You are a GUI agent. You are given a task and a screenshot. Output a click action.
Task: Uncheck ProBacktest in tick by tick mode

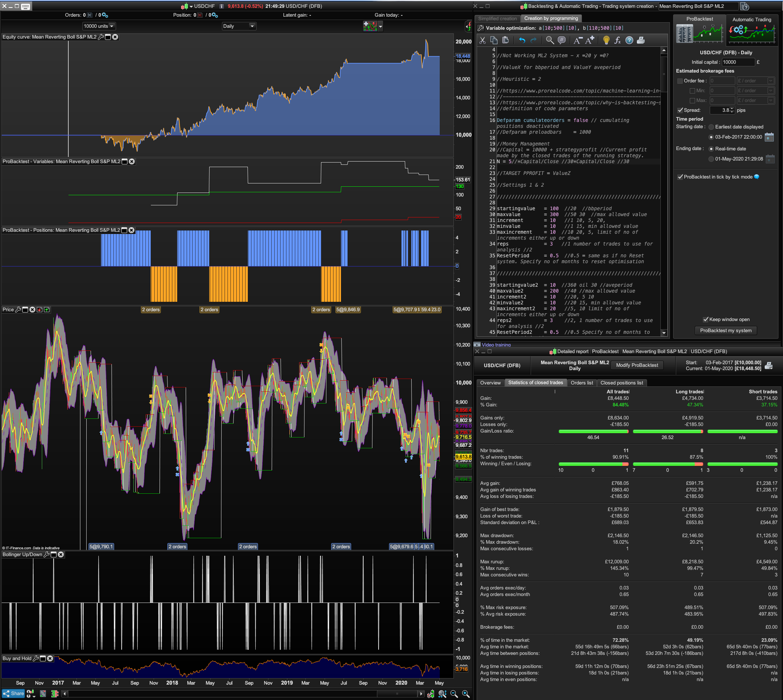coord(680,177)
